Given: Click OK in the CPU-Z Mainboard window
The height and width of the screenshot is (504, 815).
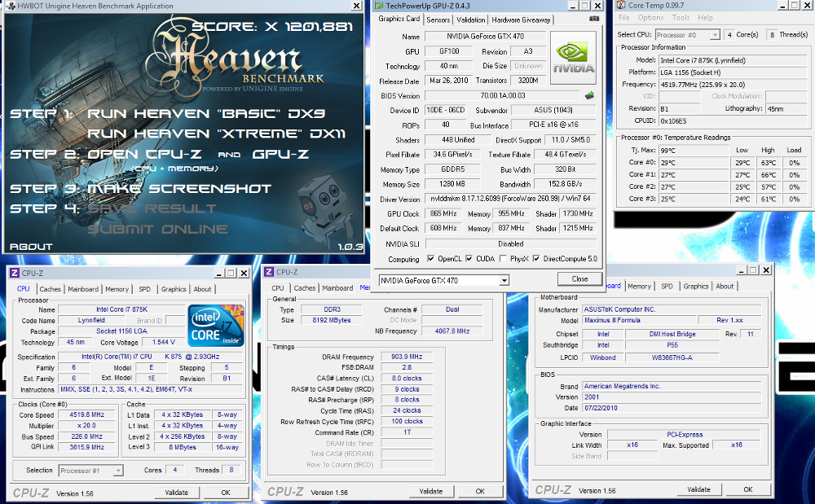Looking at the screenshot, I should [748, 489].
